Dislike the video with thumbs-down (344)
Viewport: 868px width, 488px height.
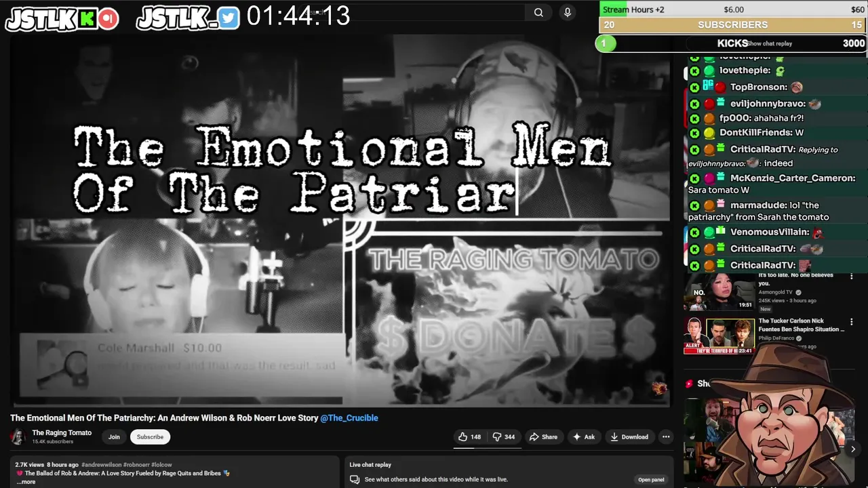pyautogui.click(x=504, y=437)
